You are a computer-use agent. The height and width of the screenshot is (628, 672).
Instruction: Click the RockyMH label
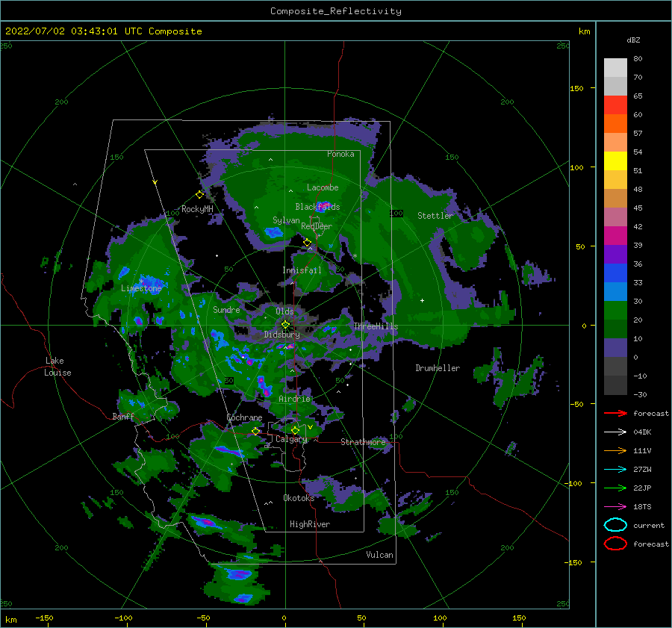point(197,209)
